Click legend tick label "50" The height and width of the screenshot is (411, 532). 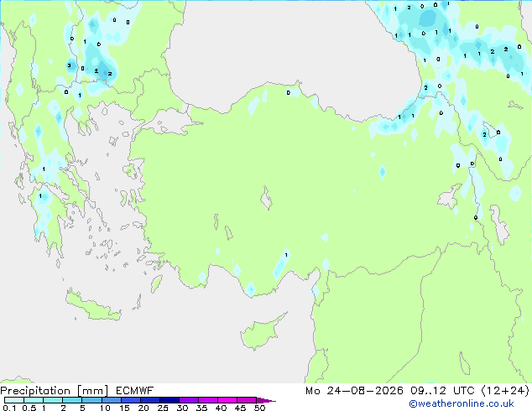(259, 408)
